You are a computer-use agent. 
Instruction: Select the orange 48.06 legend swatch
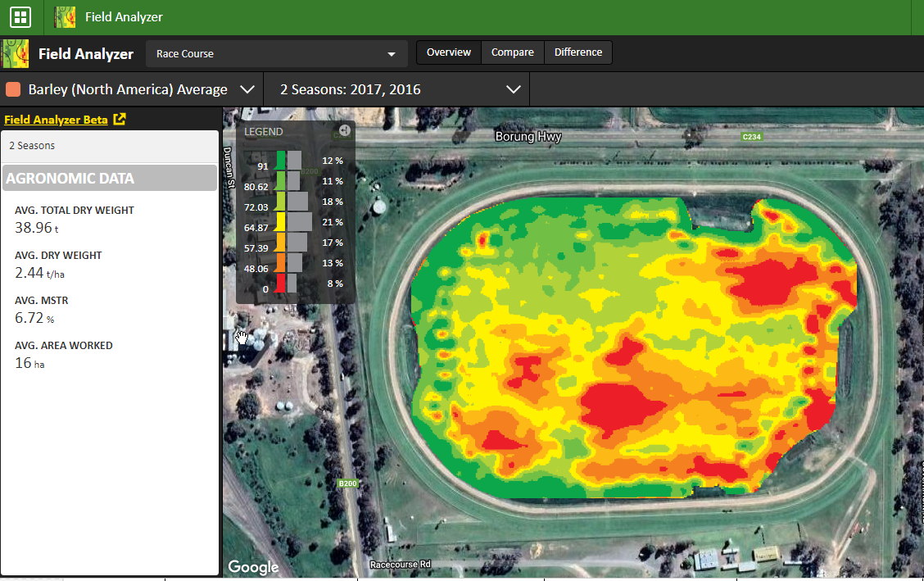[281, 263]
